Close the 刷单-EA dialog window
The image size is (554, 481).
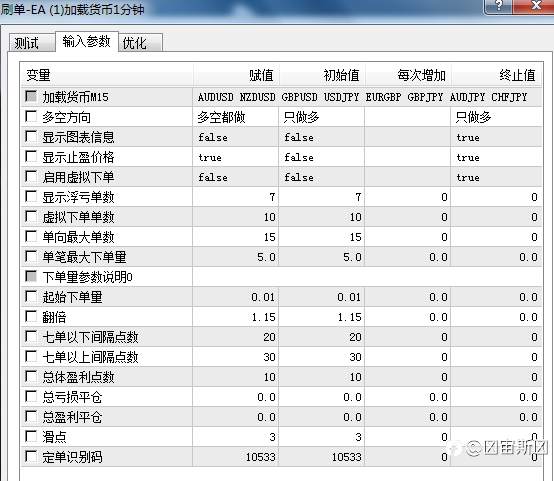(536, 5)
